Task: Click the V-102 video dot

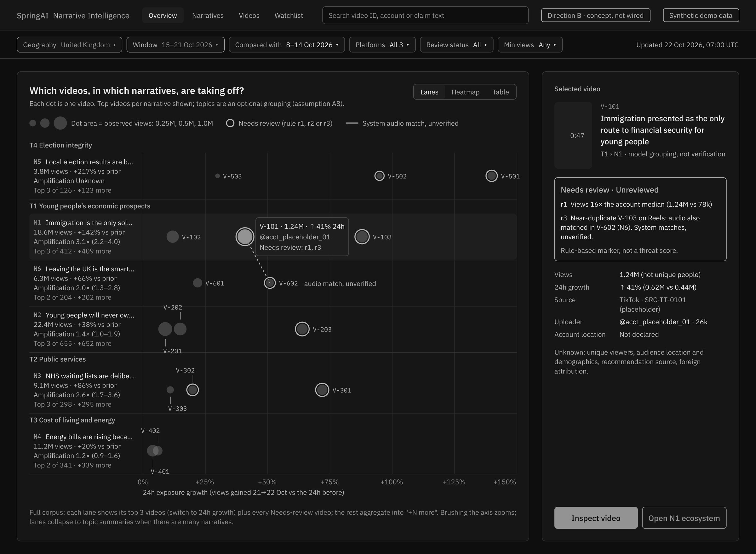Action: [x=173, y=237]
